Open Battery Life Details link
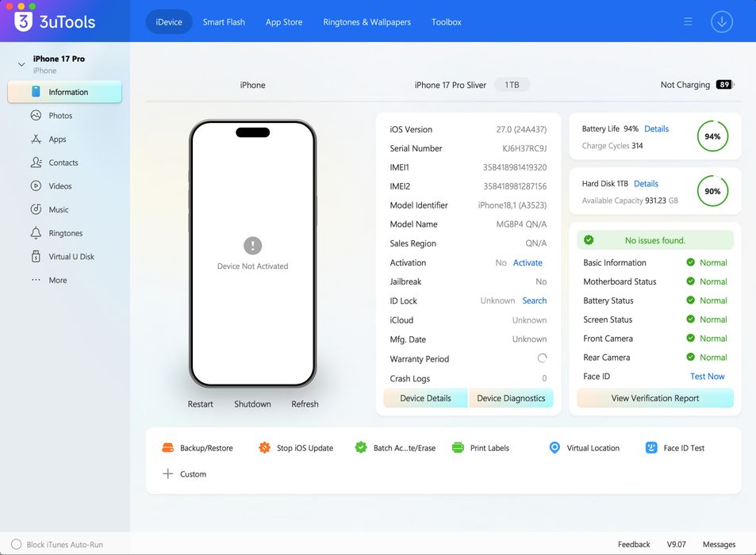This screenshot has height=555, width=756. (656, 128)
